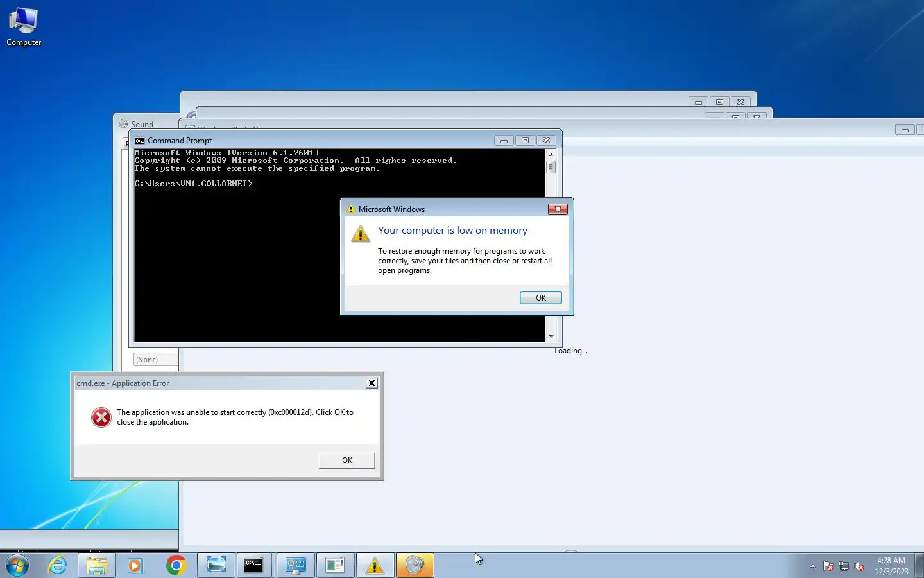
Task: Switch to Windows Photo Viewer taskbar button
Action: (x=216, y=565)
